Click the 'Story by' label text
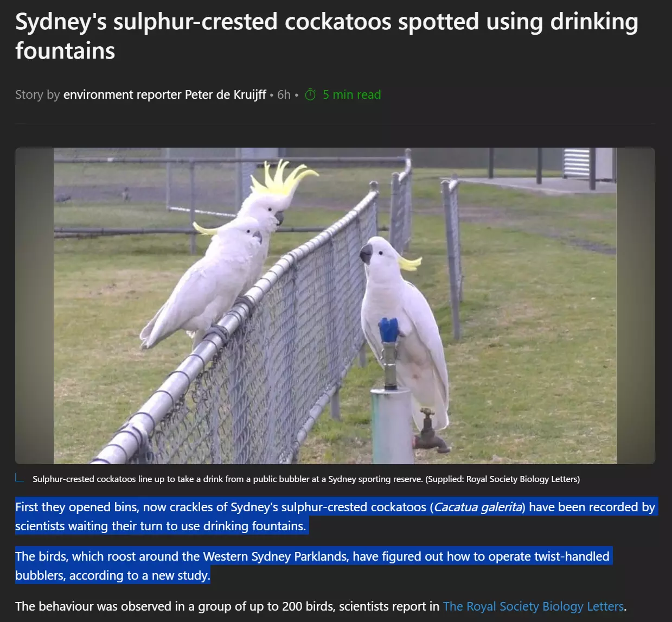This screenshot has height=622, width=672. tap(37, 94)
